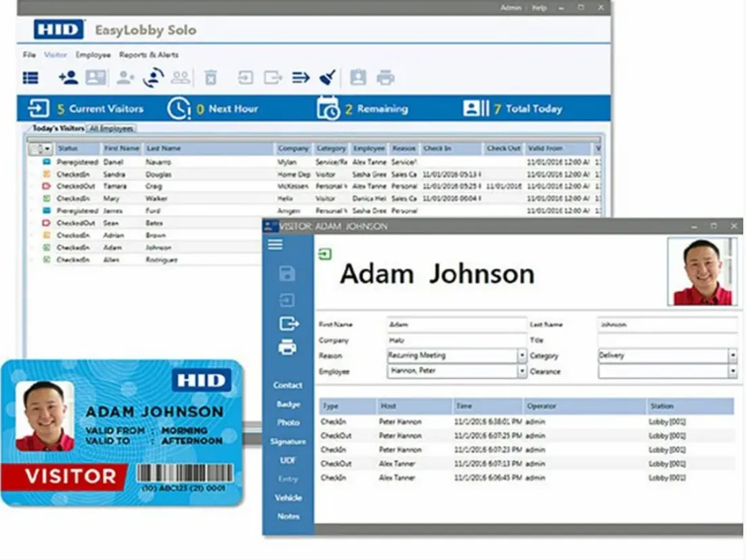This screenshot has height=560, width=746.
Task: Click Adam Johnson's photo thumbnail in visitor window
Action: (702, 272)
